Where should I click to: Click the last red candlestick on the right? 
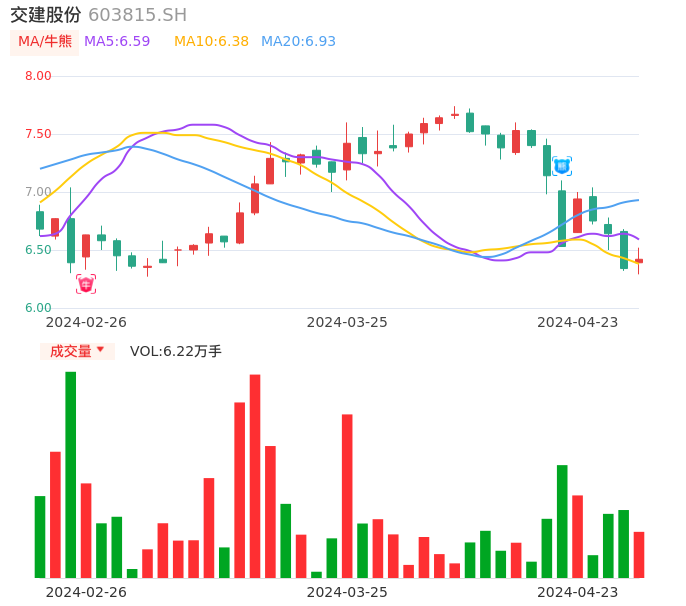pyautogui.click(x=639, y=261)
